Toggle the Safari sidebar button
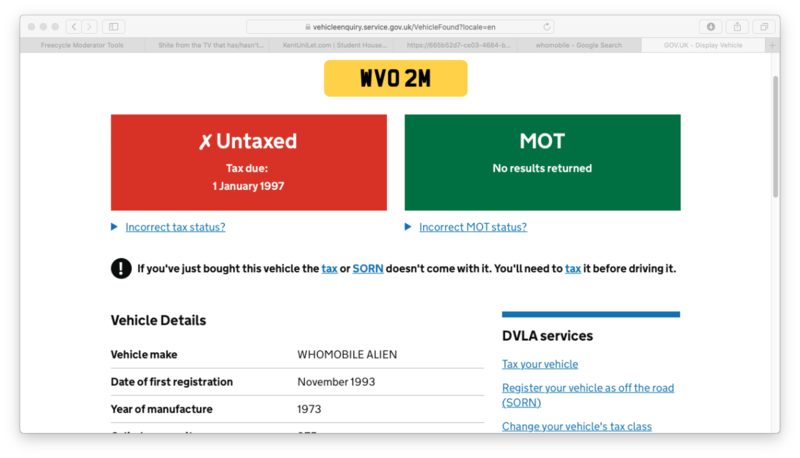 (114, 27)
